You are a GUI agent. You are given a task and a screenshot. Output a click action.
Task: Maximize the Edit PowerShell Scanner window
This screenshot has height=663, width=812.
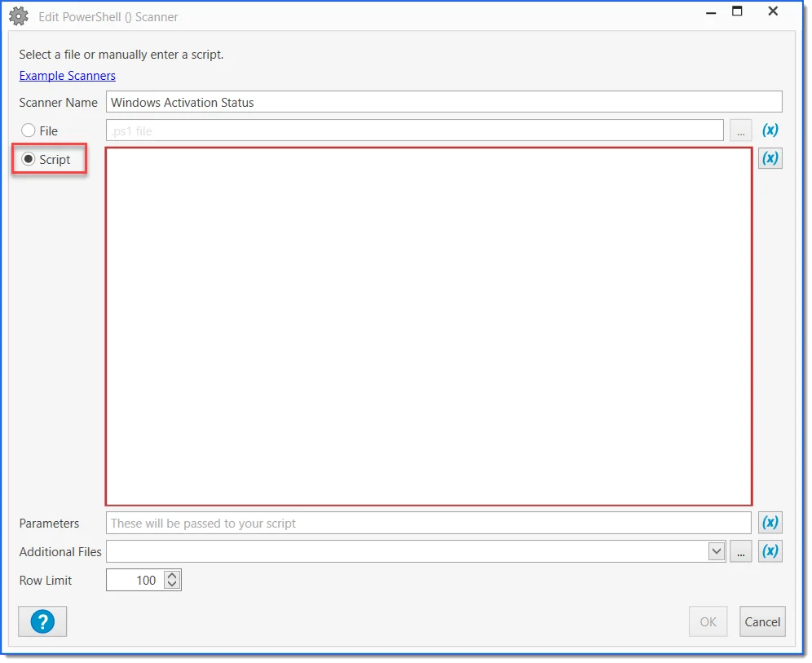pos(737,11)
